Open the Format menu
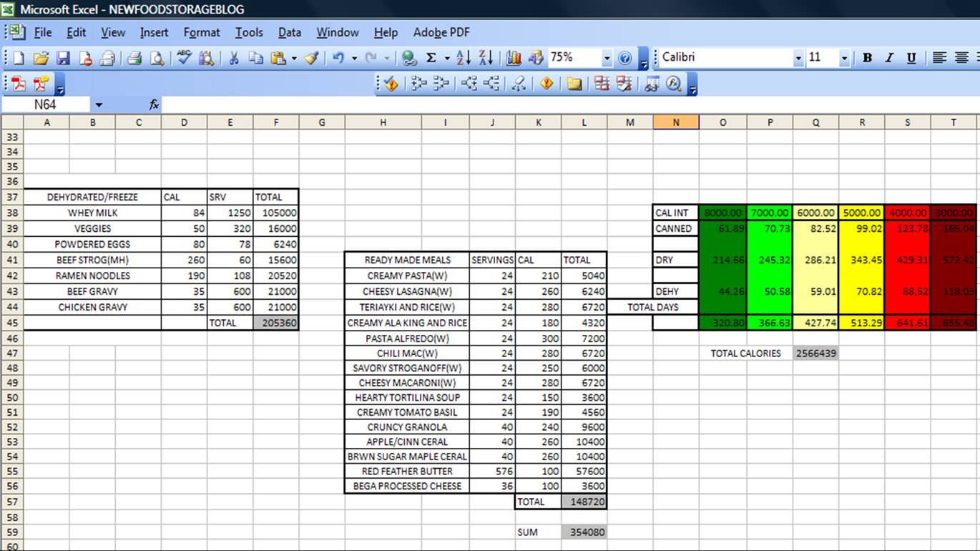The width and height of the screenshot is (980, 551). (202, 32)
